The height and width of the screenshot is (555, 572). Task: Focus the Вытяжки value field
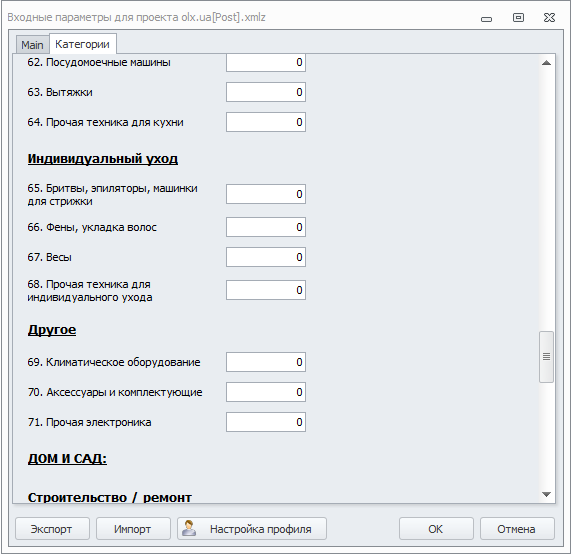[x=266, y=92]
